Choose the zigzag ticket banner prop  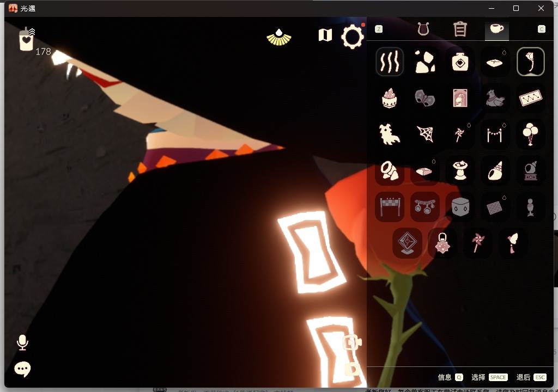click(x=530, y=98)
